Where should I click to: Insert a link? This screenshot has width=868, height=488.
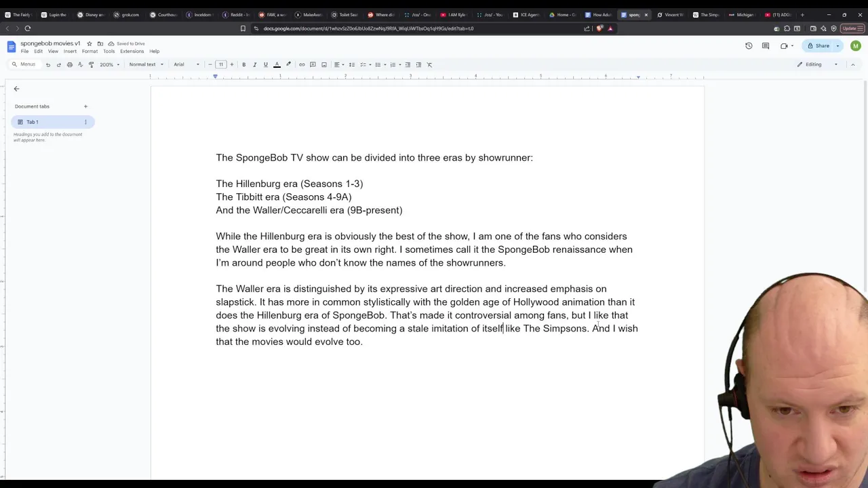point(302,64)
